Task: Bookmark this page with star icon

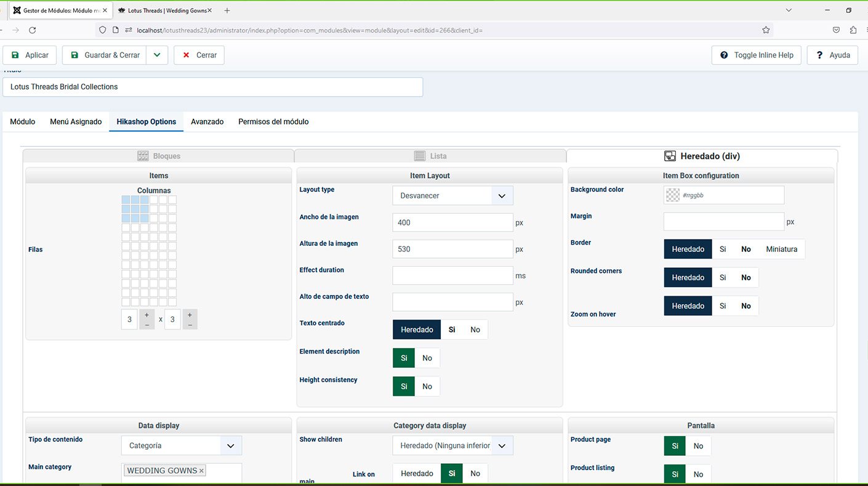Action: pyautogui.click(x=766, y=30)
